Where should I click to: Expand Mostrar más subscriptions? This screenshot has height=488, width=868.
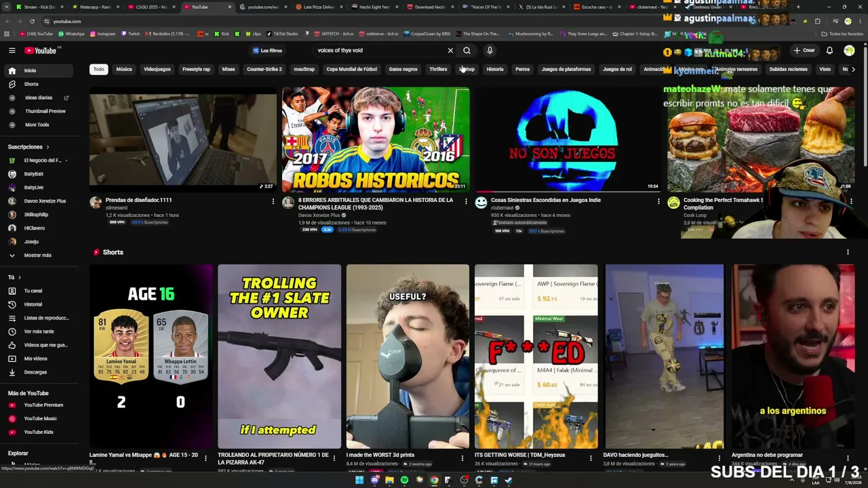(x=39, y=256)
